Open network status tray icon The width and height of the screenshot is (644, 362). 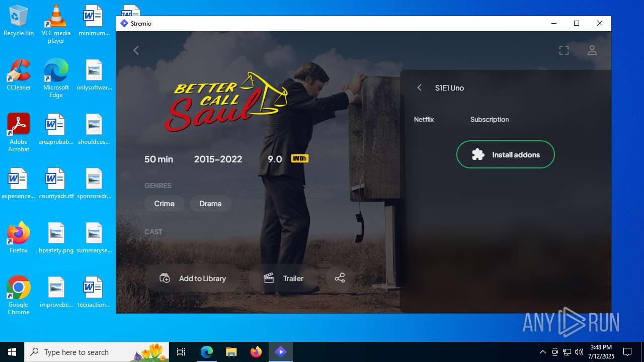567,352
